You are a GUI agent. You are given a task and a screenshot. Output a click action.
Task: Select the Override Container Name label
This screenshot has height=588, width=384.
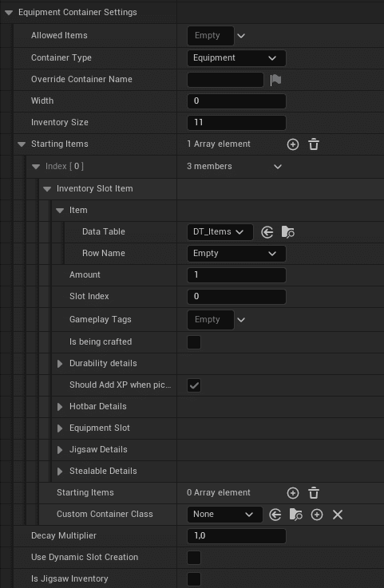pyautogui.click(x=81, y=80)
